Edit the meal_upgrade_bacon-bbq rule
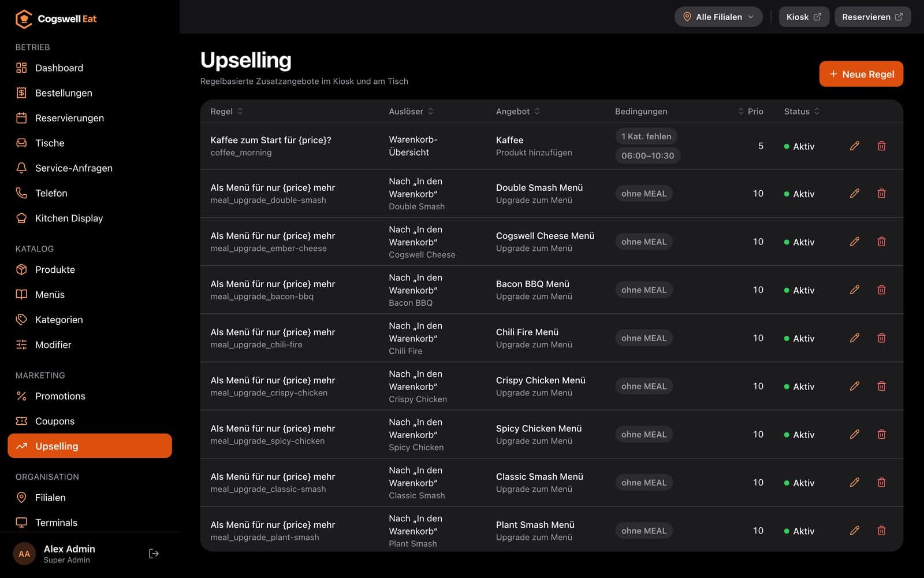Image resolution: width=924 pixels, height=578 pixels. point(855,290)
